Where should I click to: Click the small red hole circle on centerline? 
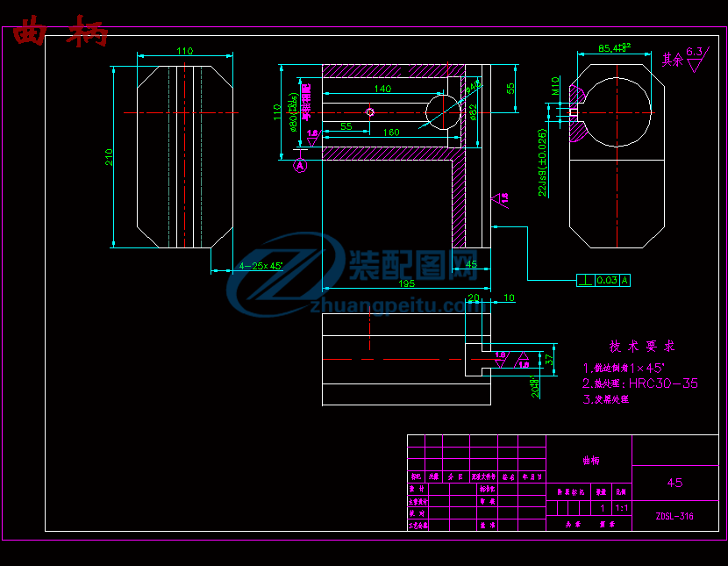[370, 111]
